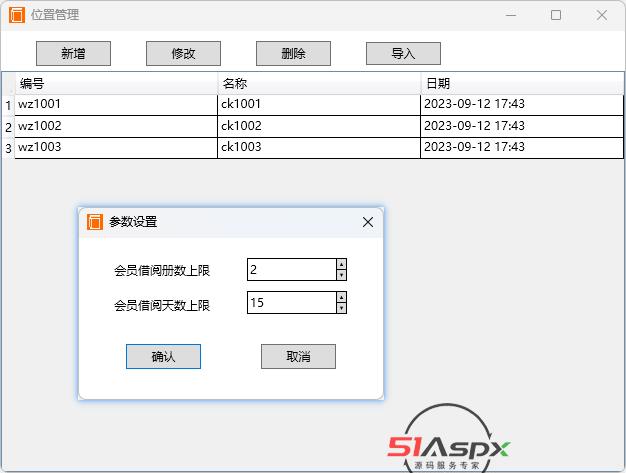Select the date cell in the wz1003 row

tap(522, 148)
